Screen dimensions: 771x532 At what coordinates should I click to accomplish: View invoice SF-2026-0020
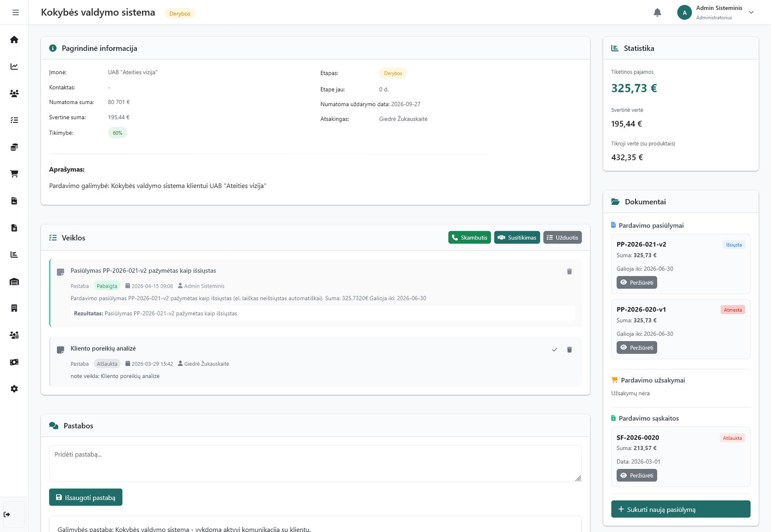click(x=637, y=476)
